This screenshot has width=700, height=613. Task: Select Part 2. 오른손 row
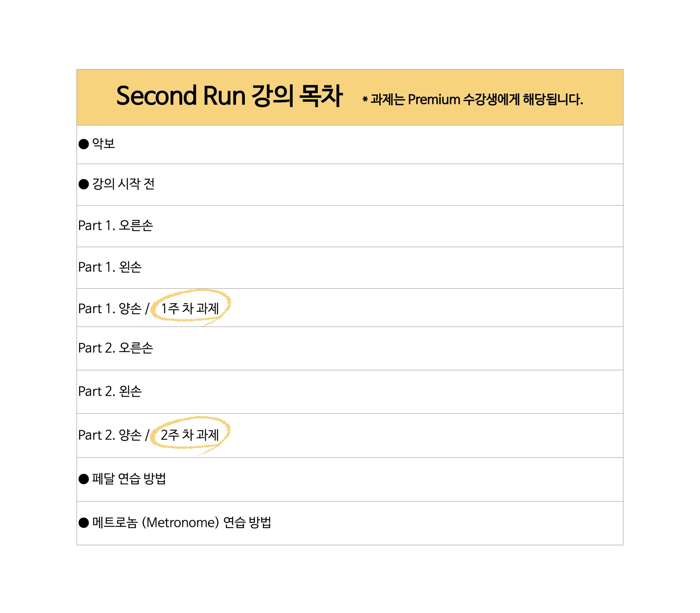[350, 348]
